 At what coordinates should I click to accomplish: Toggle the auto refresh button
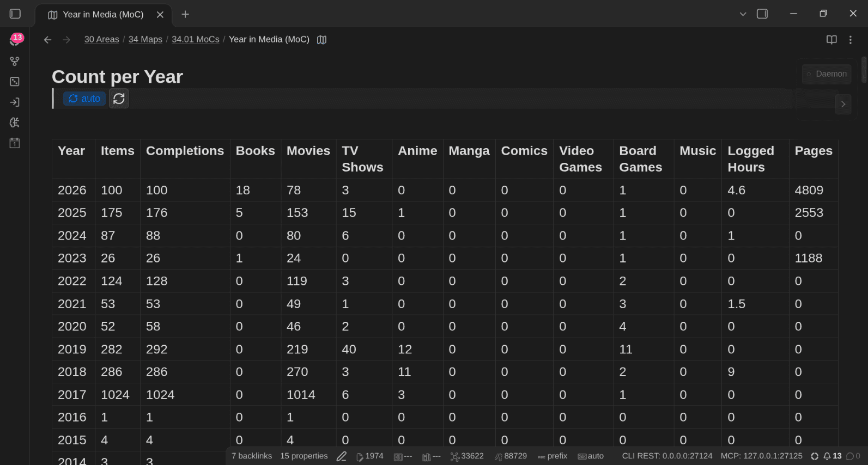point(84,99)
